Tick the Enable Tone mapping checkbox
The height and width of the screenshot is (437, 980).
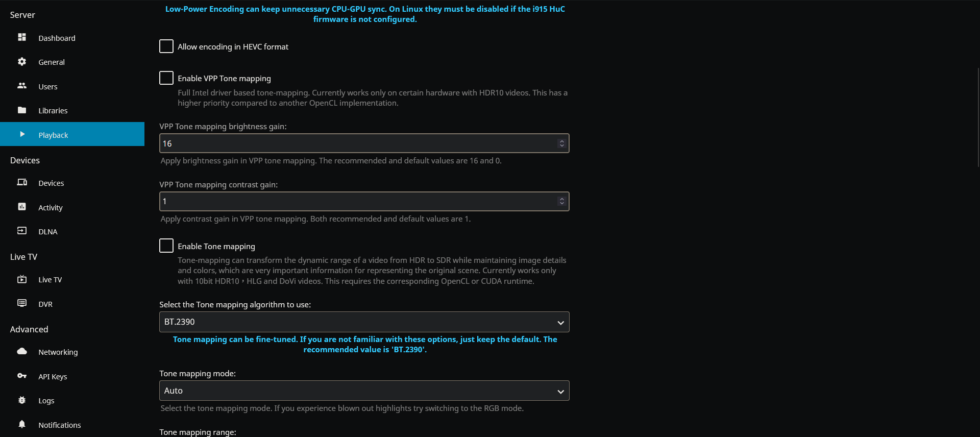(166, 246)
